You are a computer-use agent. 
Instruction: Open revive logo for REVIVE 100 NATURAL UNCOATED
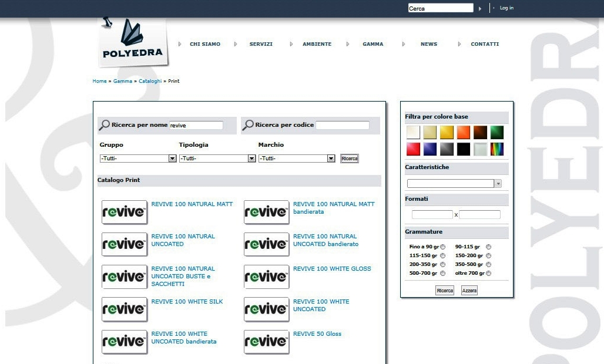[125, 244]
